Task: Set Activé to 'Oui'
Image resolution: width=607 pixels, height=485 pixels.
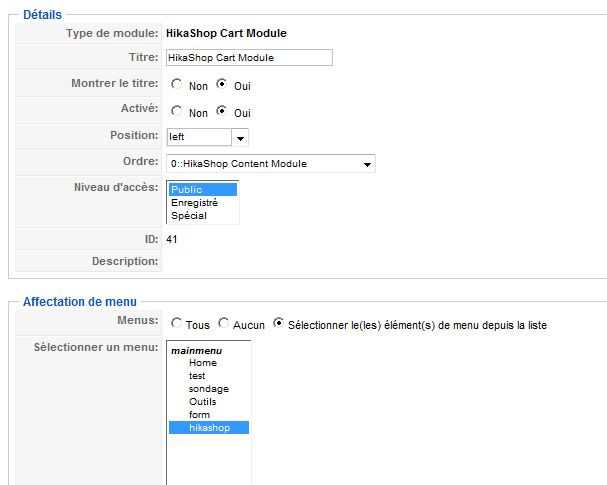Action: (221, 111)
